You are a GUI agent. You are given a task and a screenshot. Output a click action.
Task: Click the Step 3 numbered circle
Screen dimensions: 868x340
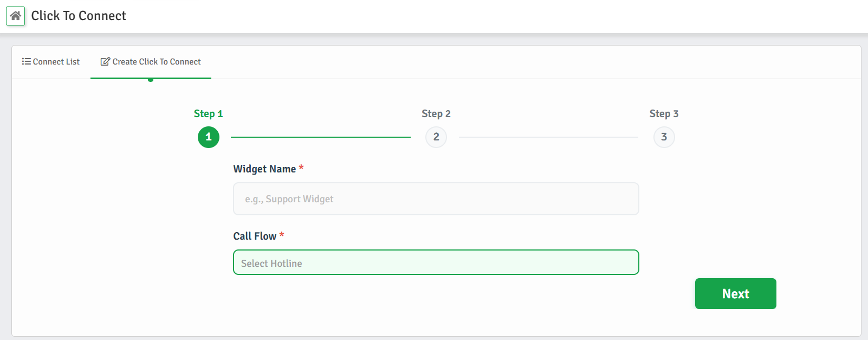click(664, 137)
